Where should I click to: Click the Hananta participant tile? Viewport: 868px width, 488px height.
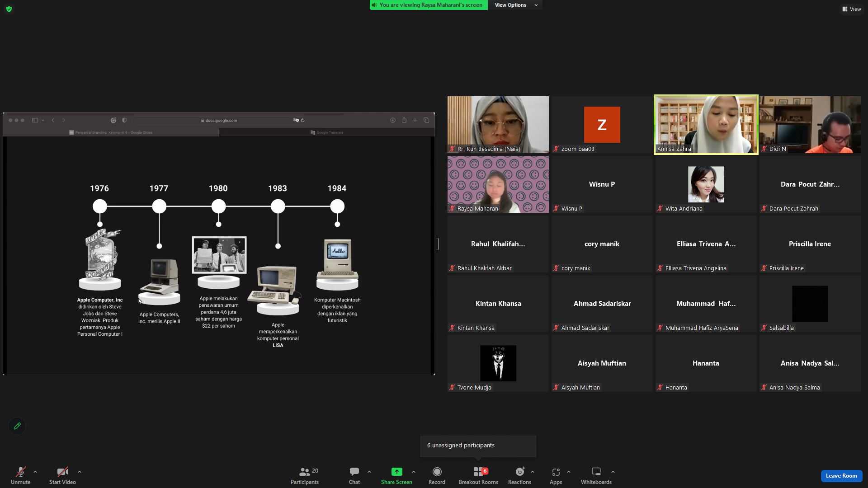pos(706,363)
